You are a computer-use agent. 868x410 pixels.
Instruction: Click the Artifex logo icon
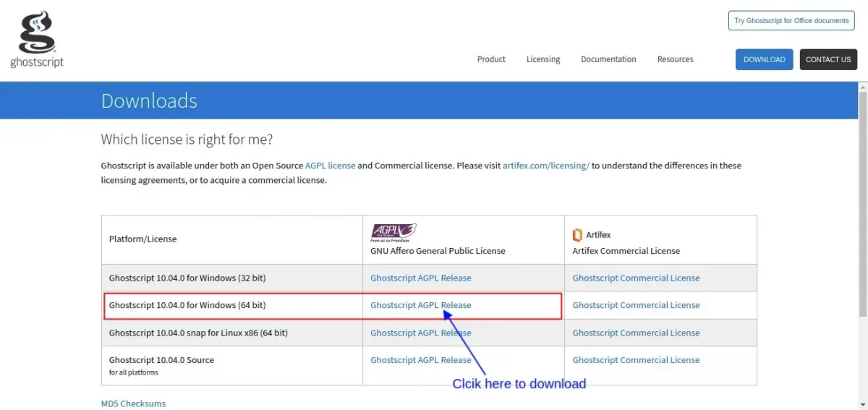point(577,235)
